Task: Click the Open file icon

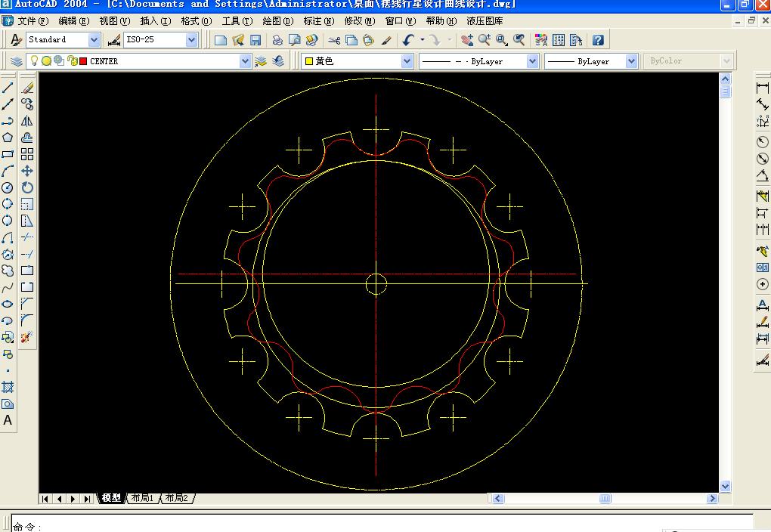Action: click(x=238, y=40)
